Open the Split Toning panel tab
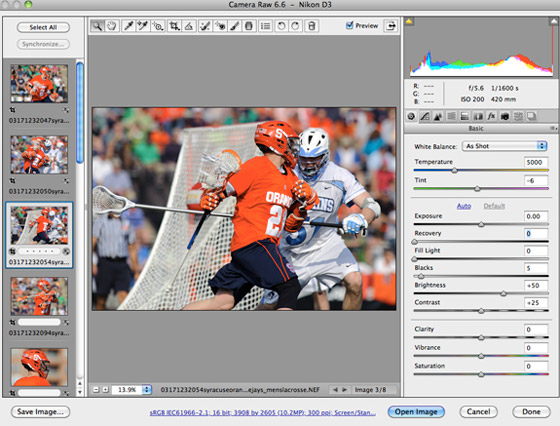This screenshot has width=560, height=426. (465, 116)
